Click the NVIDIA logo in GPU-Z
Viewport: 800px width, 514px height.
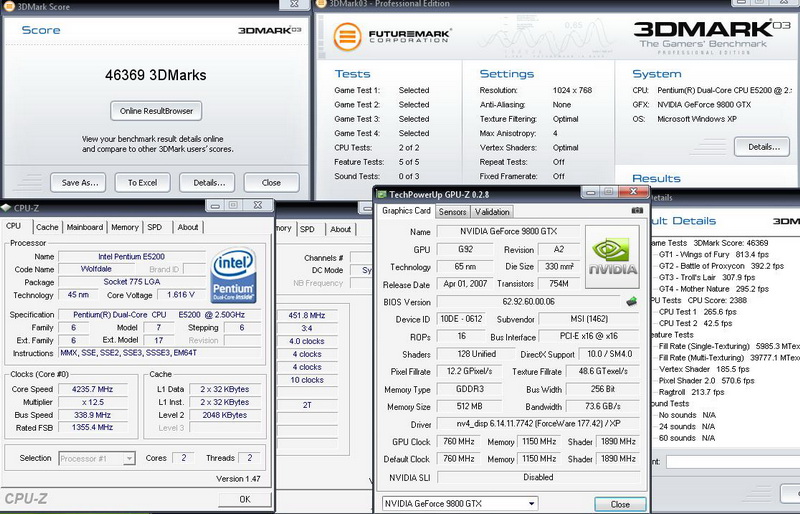tap(612, 257)
